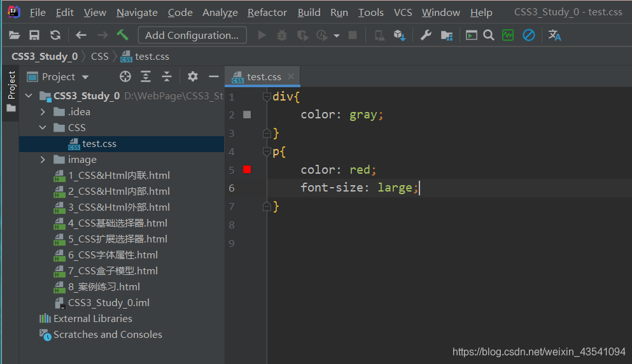The width and height of the screenshot is (632, 364).
Task: Click Expand All in Project panel
Action: pyautogui.click(x=146, y=76)
